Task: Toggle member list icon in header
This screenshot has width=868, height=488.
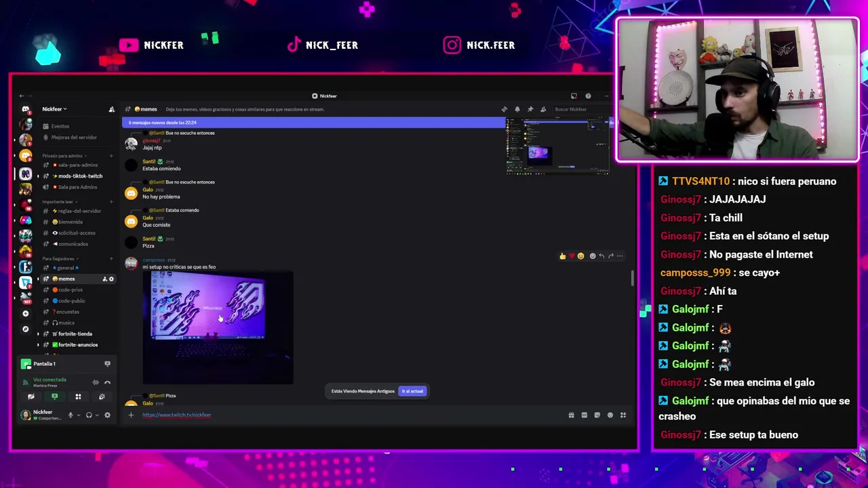Action: [543, 109]
